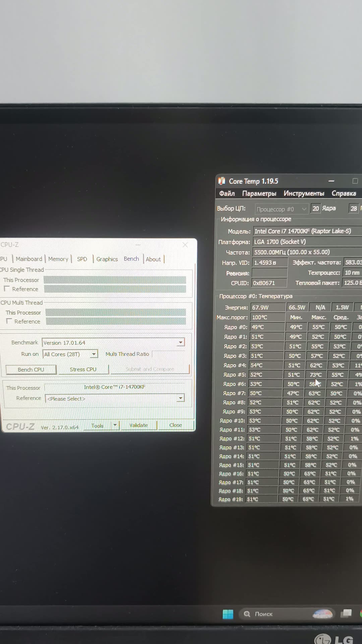
Task: Minimize the Core Temp window
Action: coord(331,181)
